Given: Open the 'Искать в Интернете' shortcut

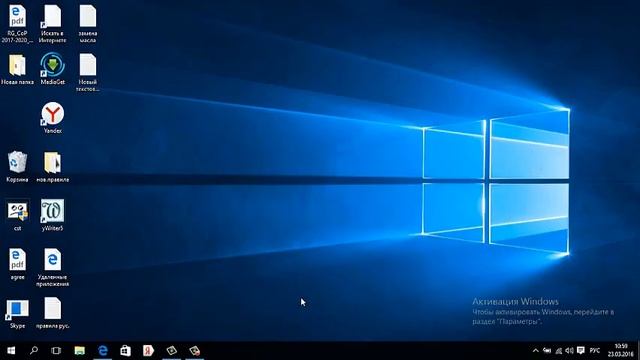Looking at the screenshot, I should pos(52,24).
